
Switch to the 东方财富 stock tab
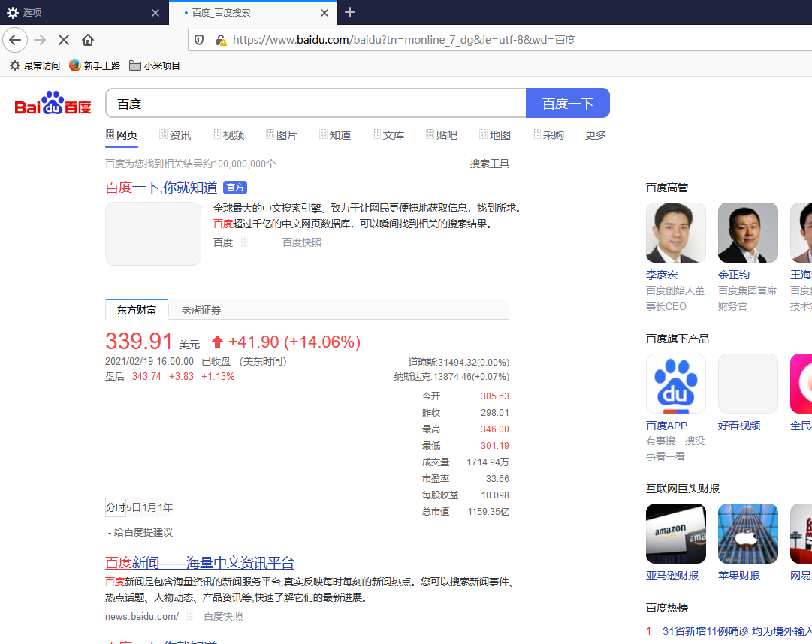point(137,310)
